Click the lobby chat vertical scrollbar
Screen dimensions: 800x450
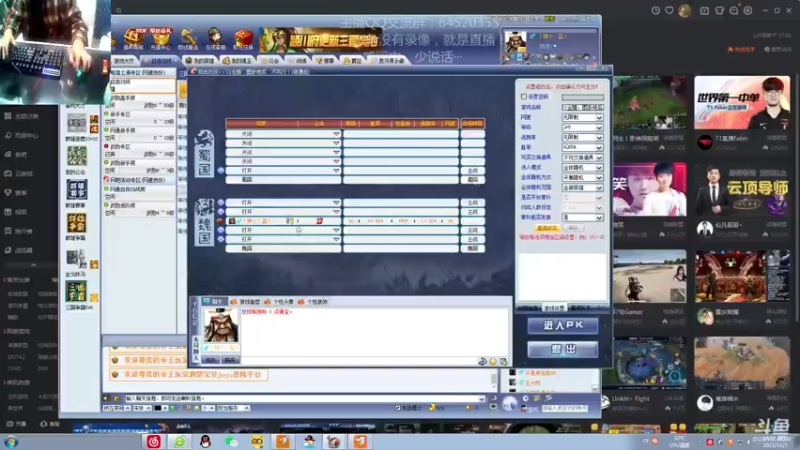(494, 380)
